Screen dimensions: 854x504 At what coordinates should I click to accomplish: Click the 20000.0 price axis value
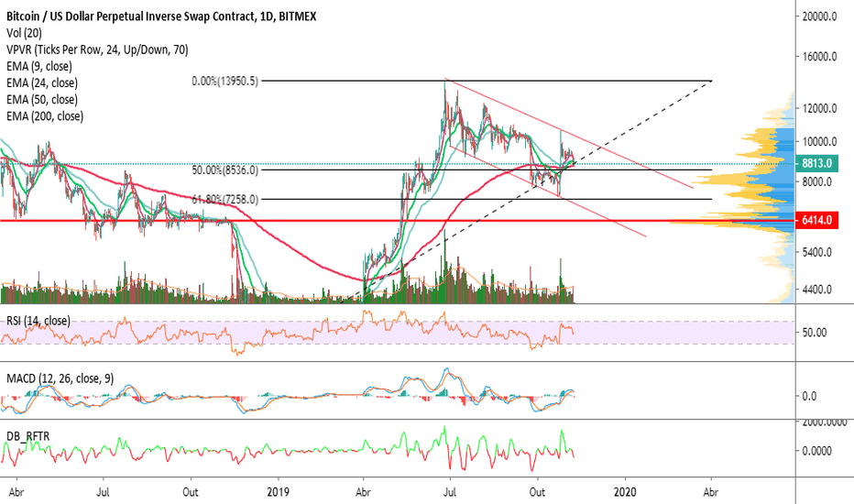pyautogui.click(x=820, y=16)
